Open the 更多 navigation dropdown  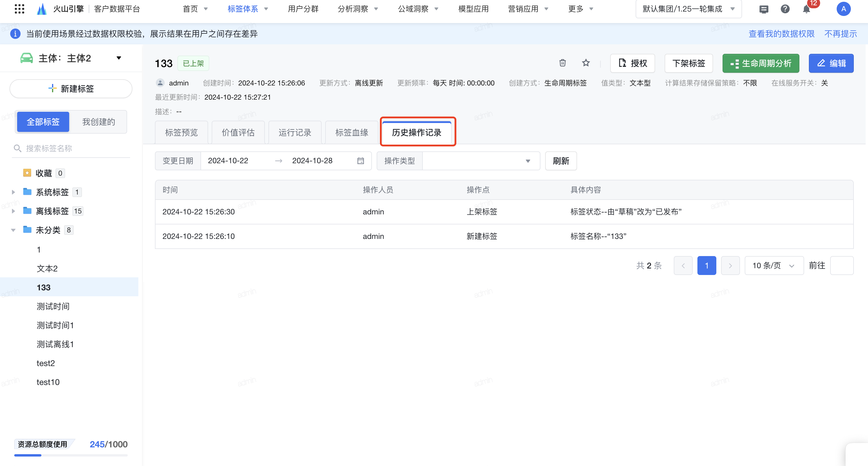[x=581, y=9]
